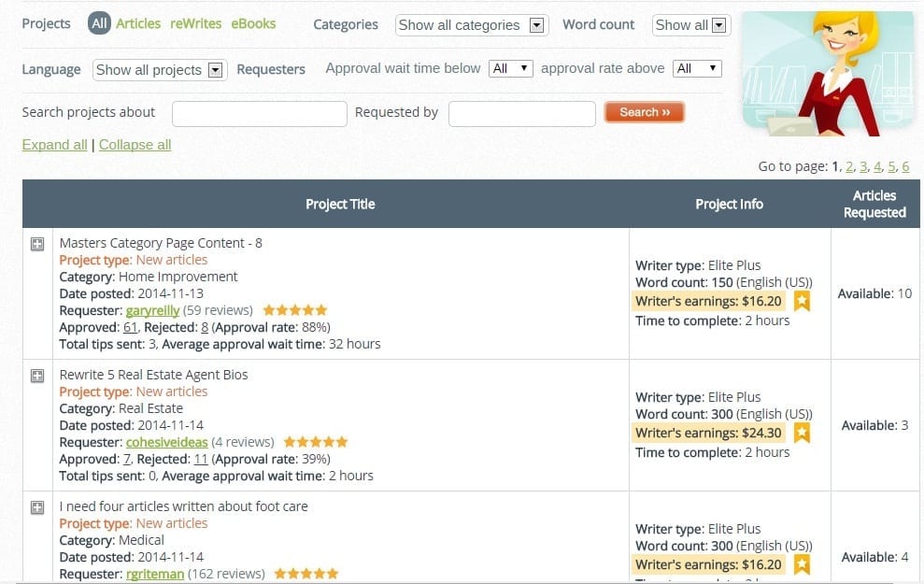The height and width of the screenshot is (584, 924).
Task: Select the All projects filter
Action: (x=99, y=23)
